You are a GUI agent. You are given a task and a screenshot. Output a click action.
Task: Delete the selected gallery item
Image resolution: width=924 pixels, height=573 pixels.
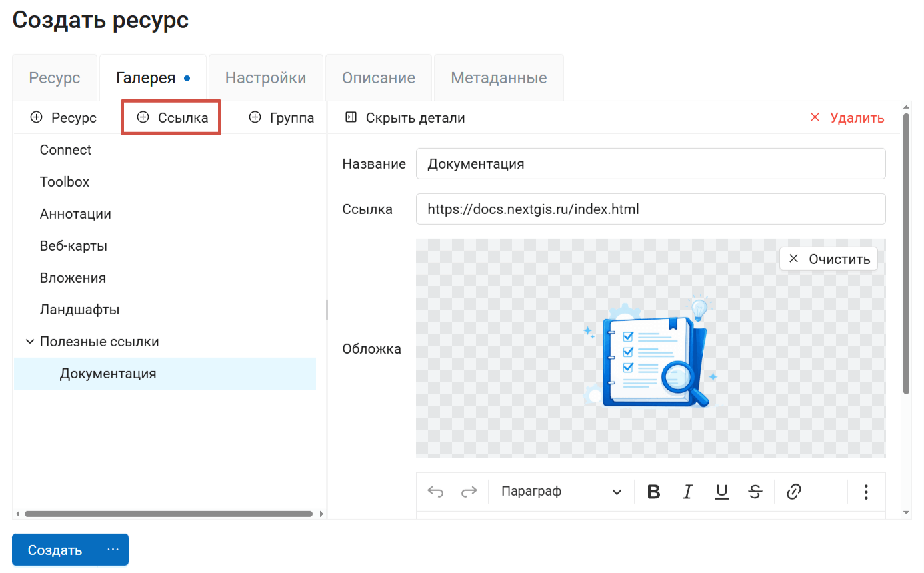[847, 118]
